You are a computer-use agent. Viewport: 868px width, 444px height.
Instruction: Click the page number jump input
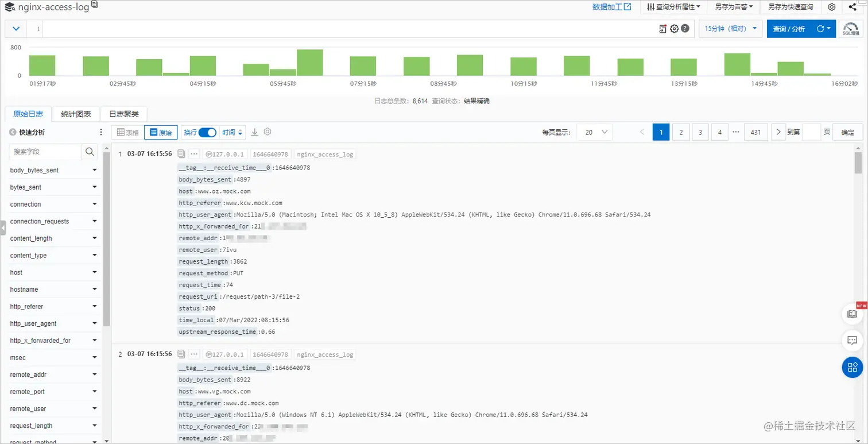[x=811, y=132]
